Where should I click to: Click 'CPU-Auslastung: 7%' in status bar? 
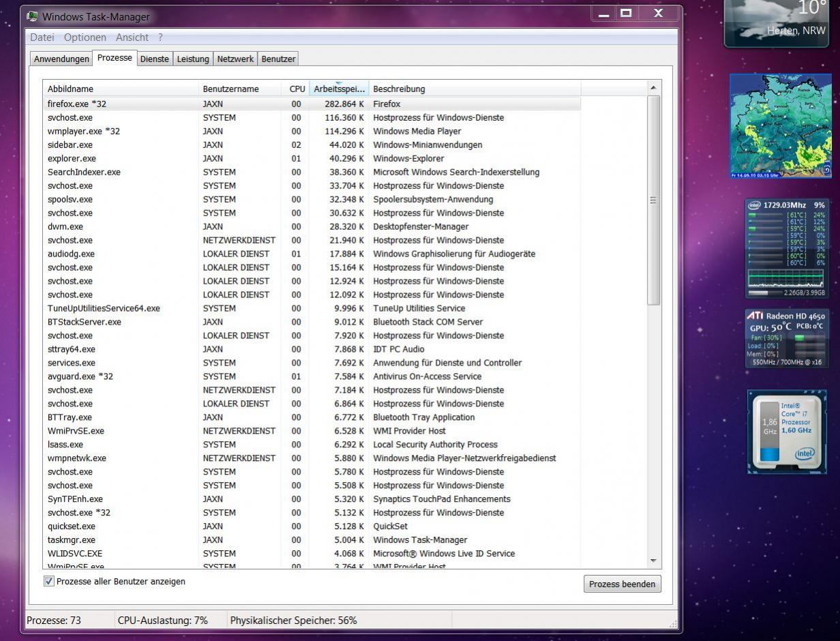click(163, 621)
